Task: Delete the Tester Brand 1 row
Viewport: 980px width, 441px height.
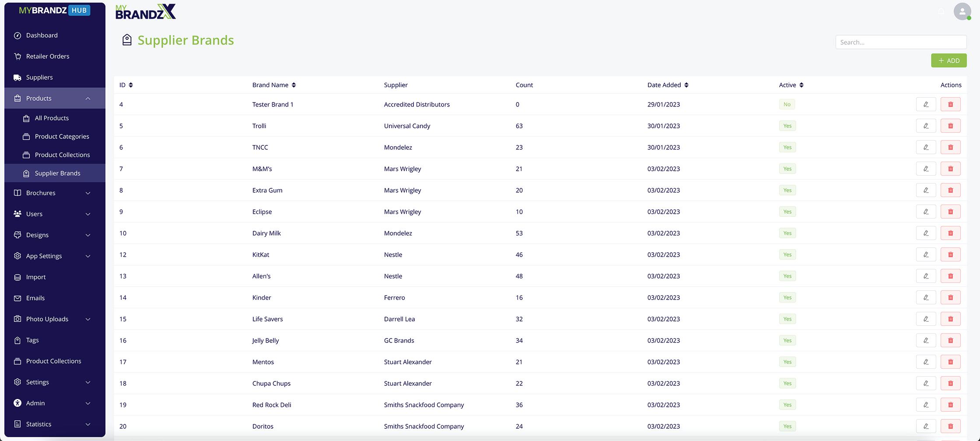Action: (x=950, y=104)
